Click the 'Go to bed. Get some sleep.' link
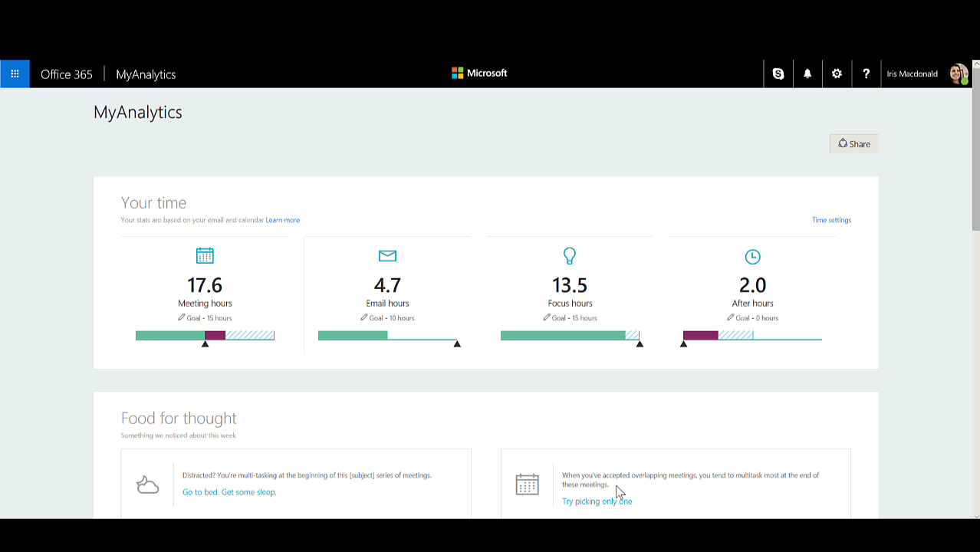 pos(229,492)
